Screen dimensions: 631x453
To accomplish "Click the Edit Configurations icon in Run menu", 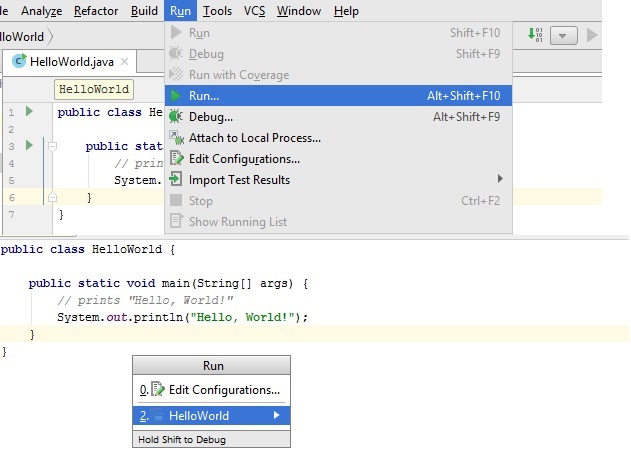I will (176, 159).
